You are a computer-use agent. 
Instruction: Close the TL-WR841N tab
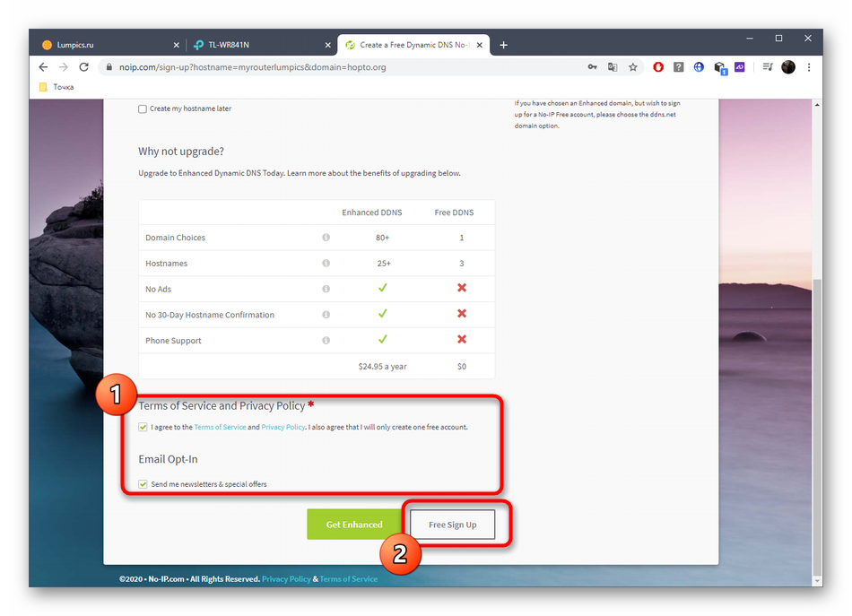pos(327,45)
